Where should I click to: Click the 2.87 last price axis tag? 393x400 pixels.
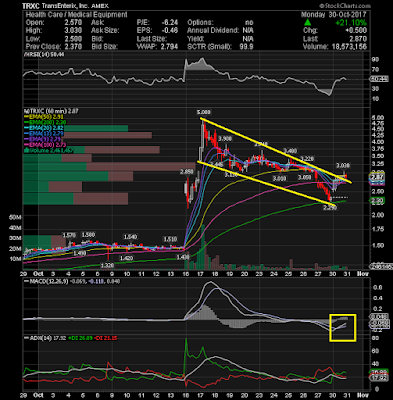[x=378, y=177]
